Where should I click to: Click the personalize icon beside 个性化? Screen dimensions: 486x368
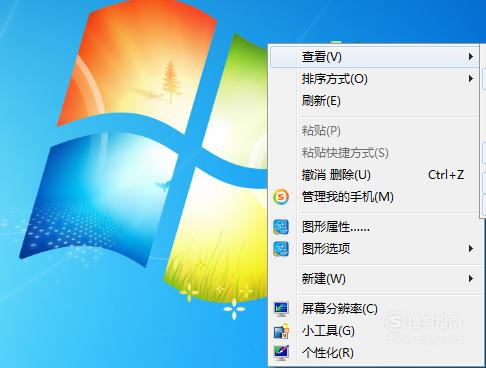click(281, 353)
